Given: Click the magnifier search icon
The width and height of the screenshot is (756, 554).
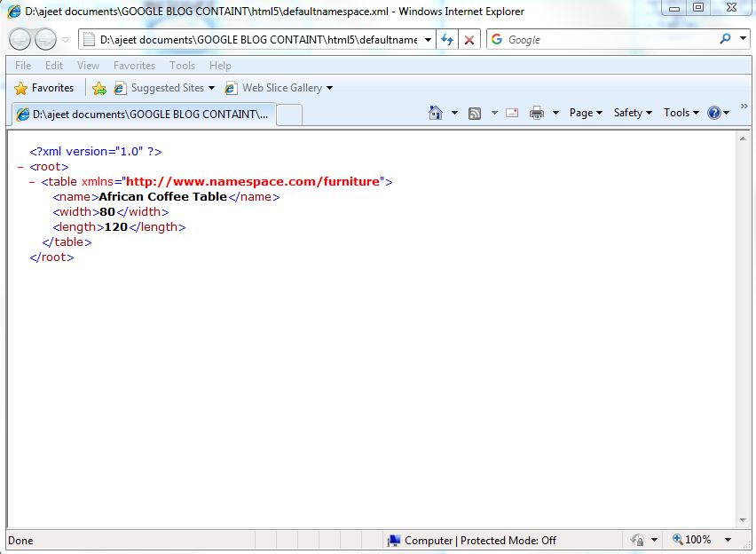Looking at the screenshot, I should click(725, 38).
